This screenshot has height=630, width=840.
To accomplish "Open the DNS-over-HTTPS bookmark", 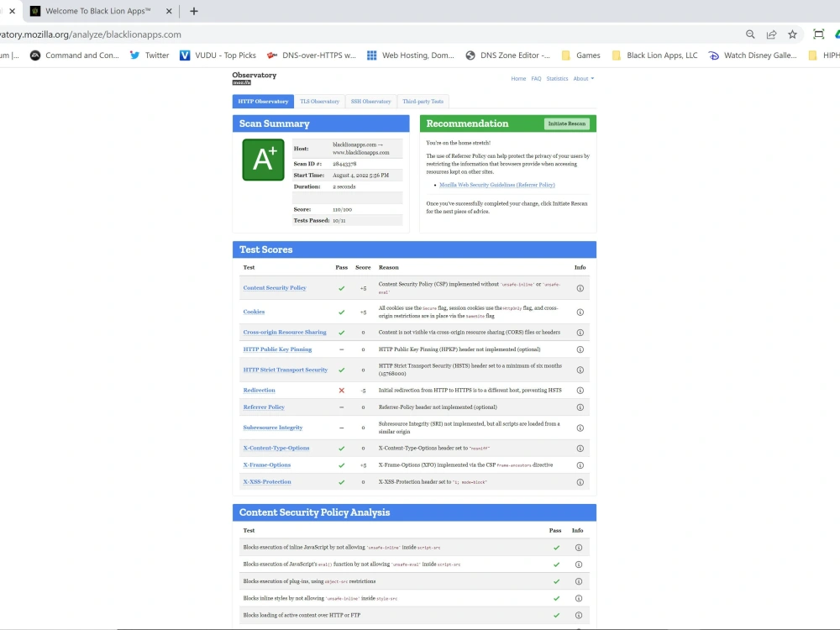I will pos(312,55).
